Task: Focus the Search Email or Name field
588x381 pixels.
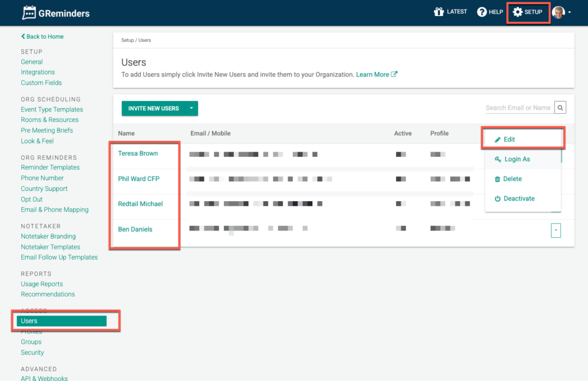Action: coord(517,107)
